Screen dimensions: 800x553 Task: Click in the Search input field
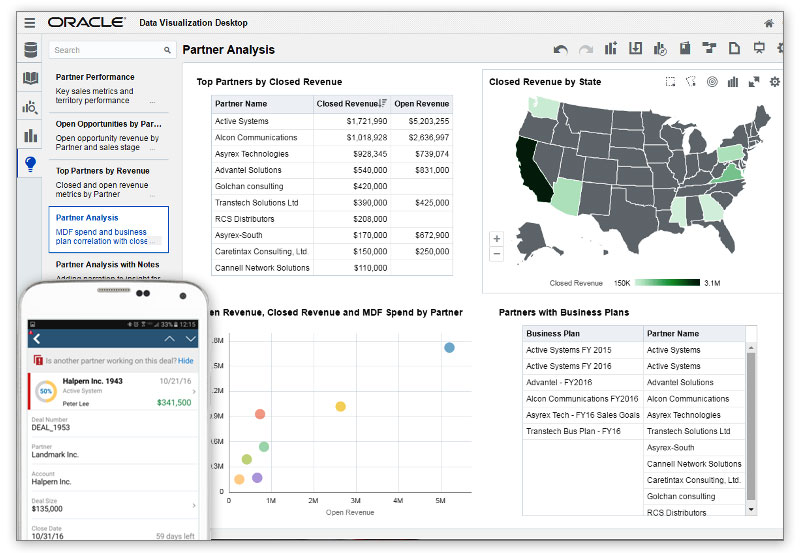[105, 50]
